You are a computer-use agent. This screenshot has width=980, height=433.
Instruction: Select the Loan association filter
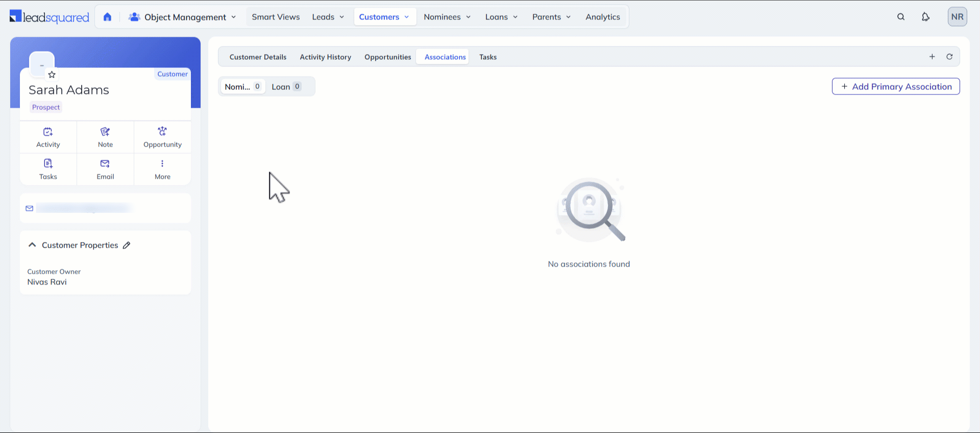[286, 87]
